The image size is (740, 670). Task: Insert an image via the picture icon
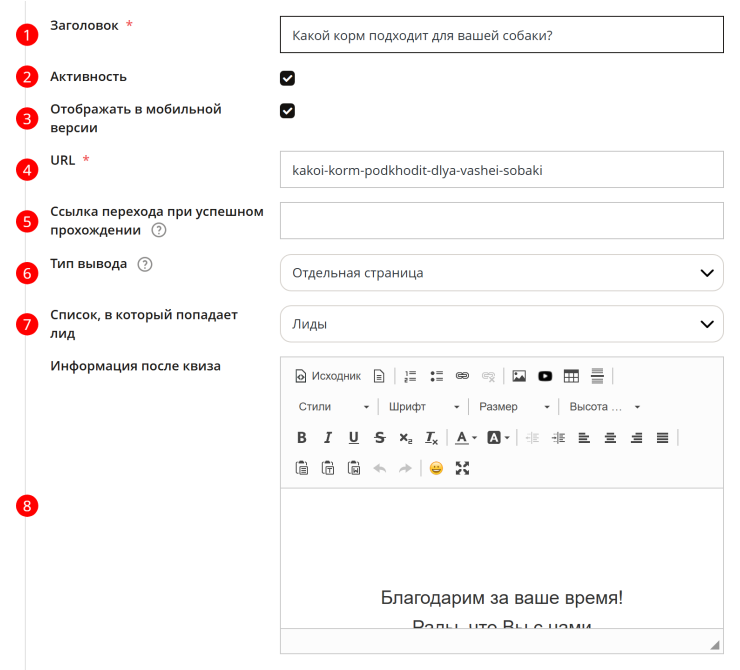click(x=519, y=376)
